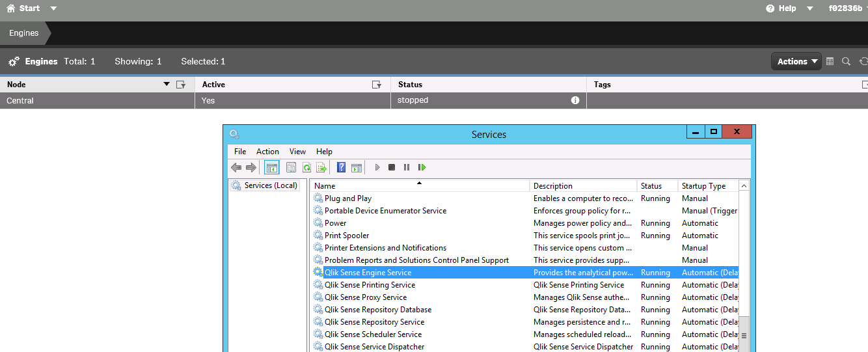Screen dimensions: 868x352
Task: Click the search magnifier in Engines header
Action: point(846,61)
